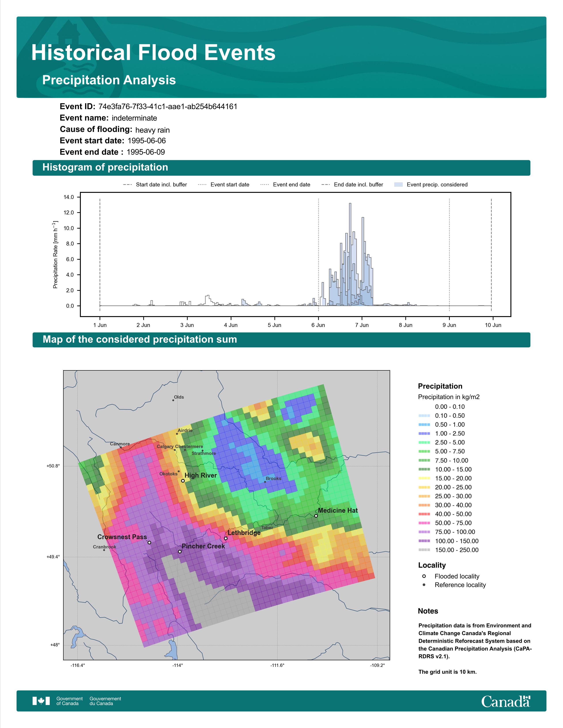563x728 pixels.
Task: Click the Event precip. considered legend swatch
Action: pos(398,184)
